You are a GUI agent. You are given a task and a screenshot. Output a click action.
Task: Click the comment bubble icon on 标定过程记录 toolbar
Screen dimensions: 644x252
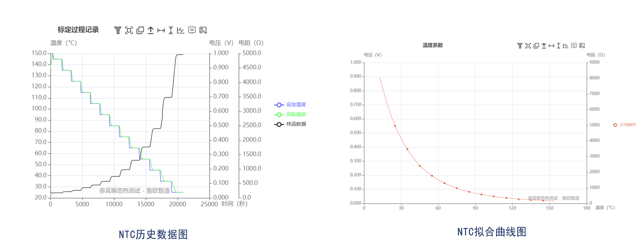coord(192,30)
